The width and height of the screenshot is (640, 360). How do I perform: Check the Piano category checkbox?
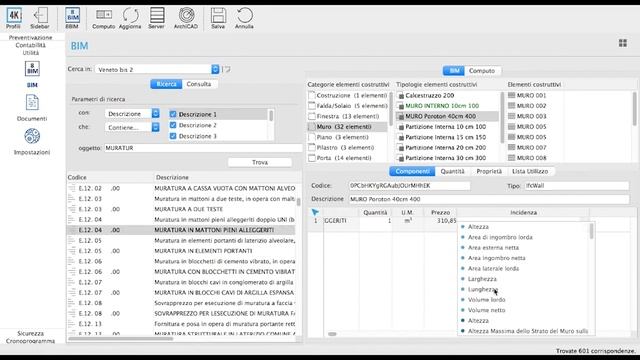312,137
